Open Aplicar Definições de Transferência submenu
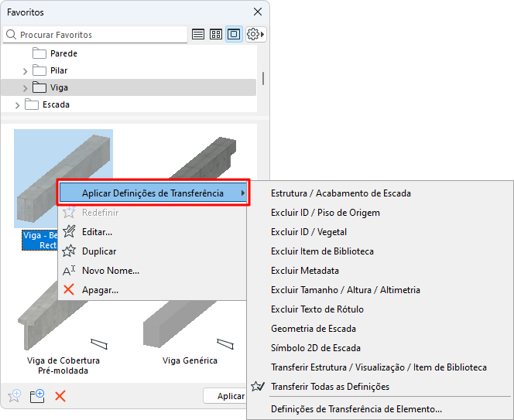The image size is (514, 420). [x=152, y=193]
